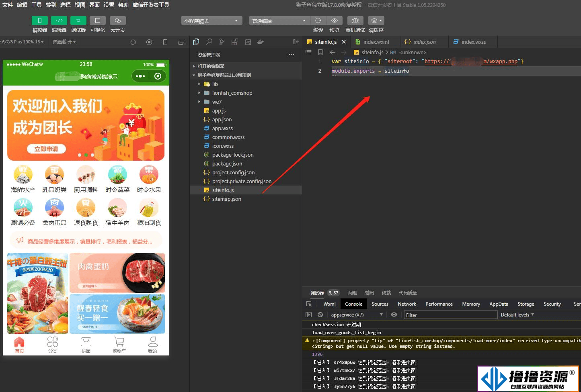This screenshot has height=392, width=581.
Task: Switch to the Wxml debugger tab
Action: pos(329,304)
